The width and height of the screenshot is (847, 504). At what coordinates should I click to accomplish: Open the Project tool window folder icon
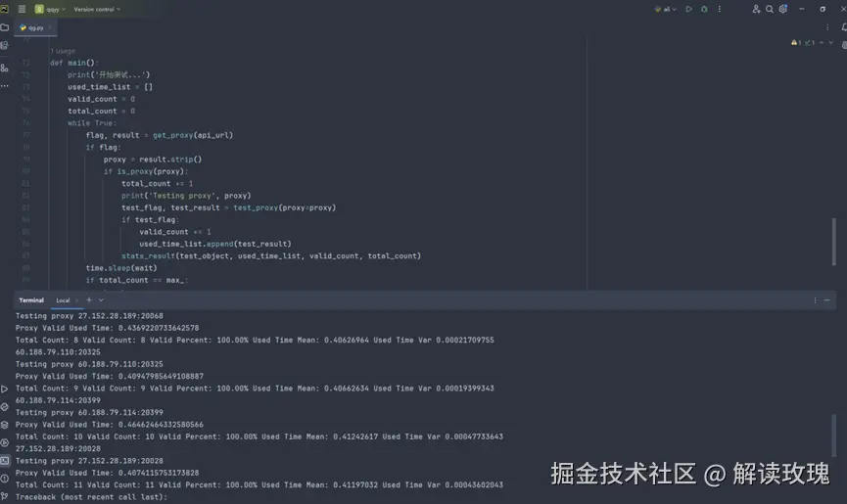tap(5, 27)
